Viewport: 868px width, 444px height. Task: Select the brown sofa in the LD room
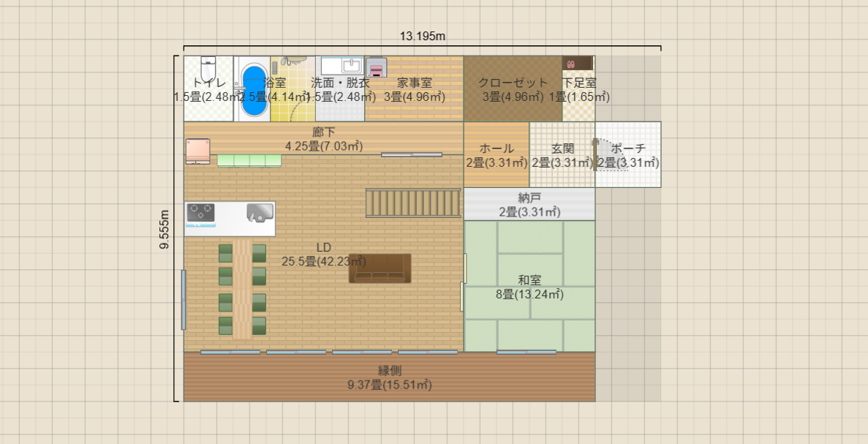click(x=381, y=269)
